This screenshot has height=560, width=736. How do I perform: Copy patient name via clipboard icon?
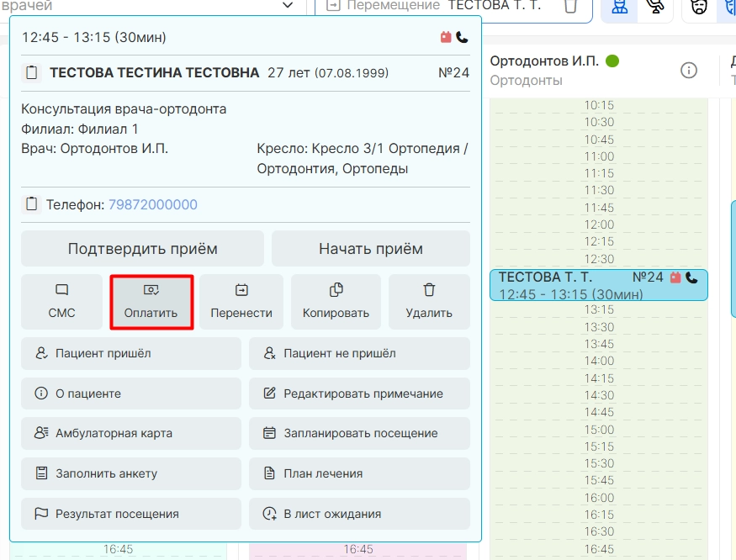click(31, 73)
